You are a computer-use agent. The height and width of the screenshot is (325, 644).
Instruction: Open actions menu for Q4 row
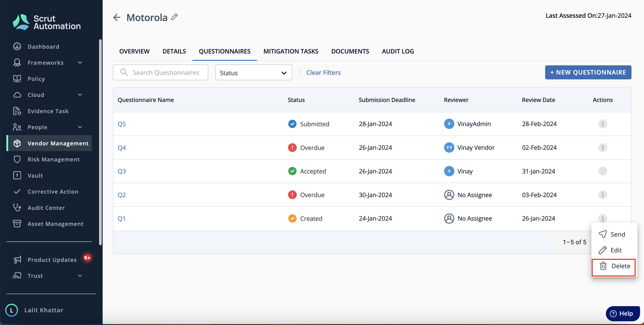(x=603, y=148)
